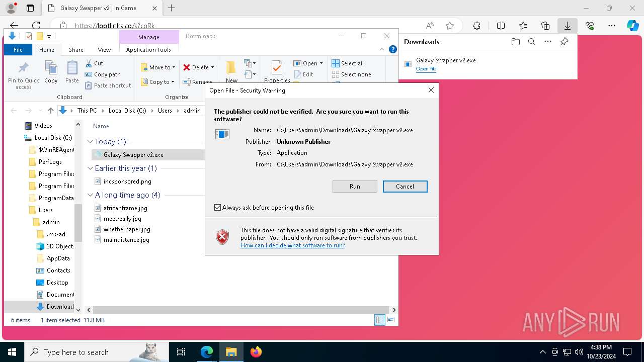Collapse the ribbon with chevron
Image resolution: width=644 pixels, height=362 pixels.
click(382, 49)
